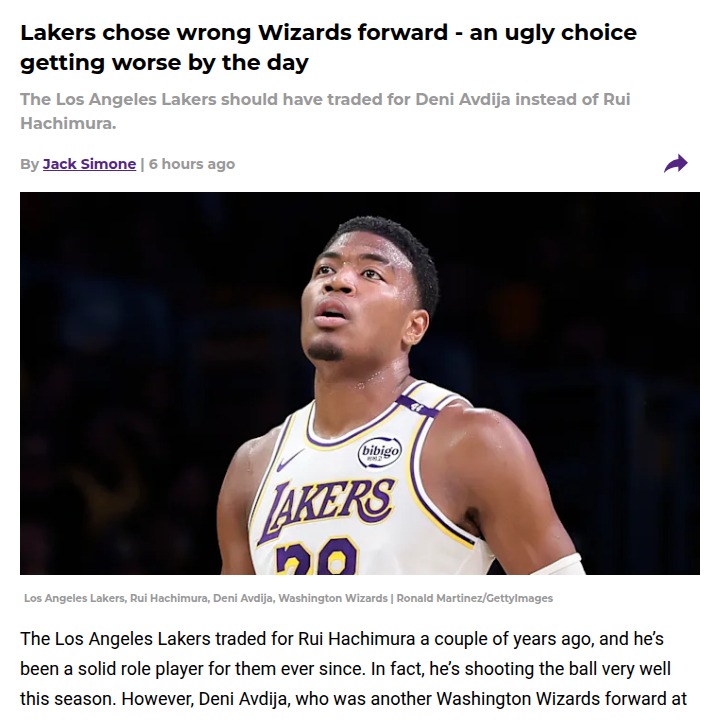Click 'However, Deni Avdija' in body text
720x720 pixels.
click(206, 699)
